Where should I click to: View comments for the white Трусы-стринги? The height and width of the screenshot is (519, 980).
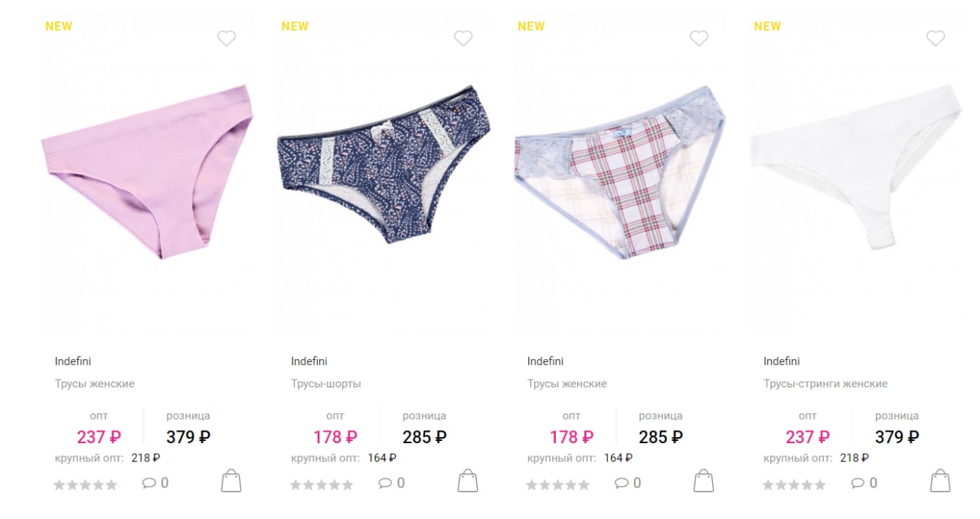coord(864,483)
